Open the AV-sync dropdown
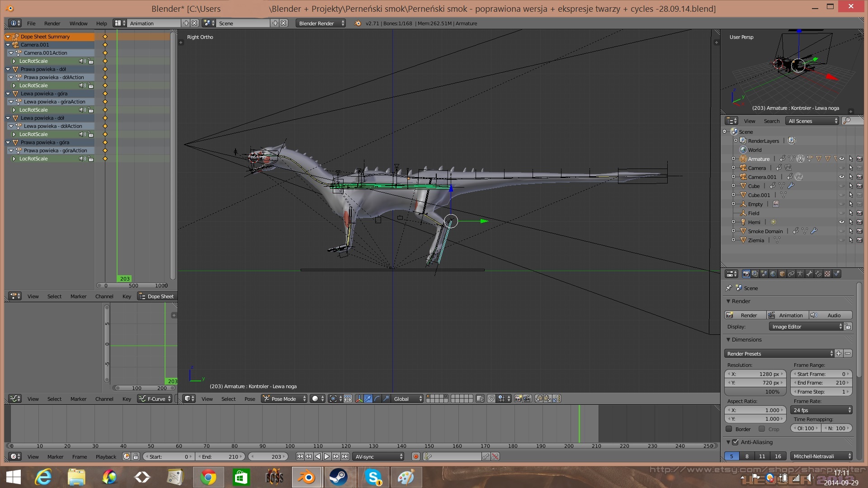Viewport: 868px width, 488px height. pos(378,456)
